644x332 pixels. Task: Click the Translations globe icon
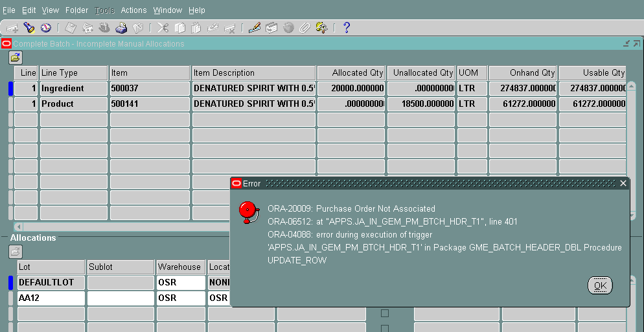[288, 28]
